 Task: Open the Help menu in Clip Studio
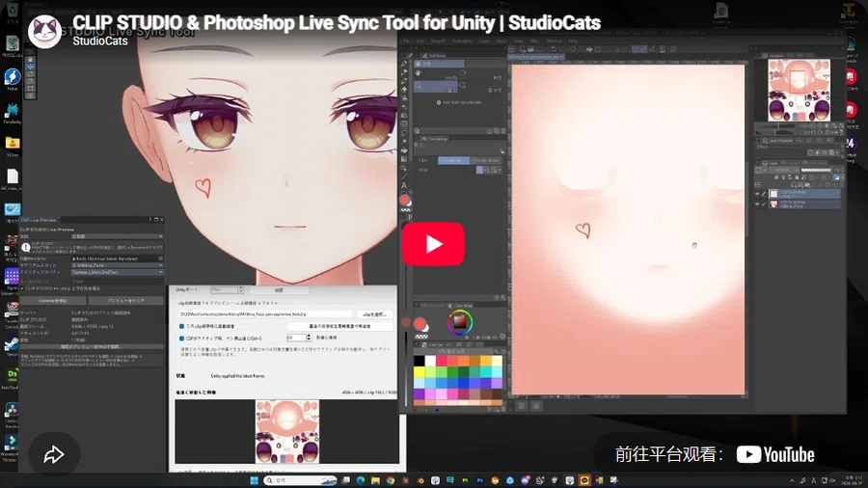572,41
